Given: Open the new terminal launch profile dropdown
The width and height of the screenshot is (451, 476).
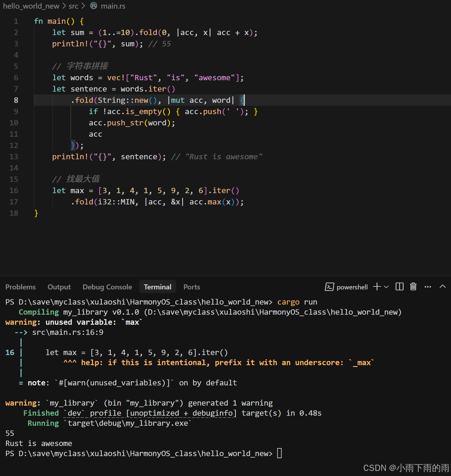Looking at the screenshot, I should 386,287.
